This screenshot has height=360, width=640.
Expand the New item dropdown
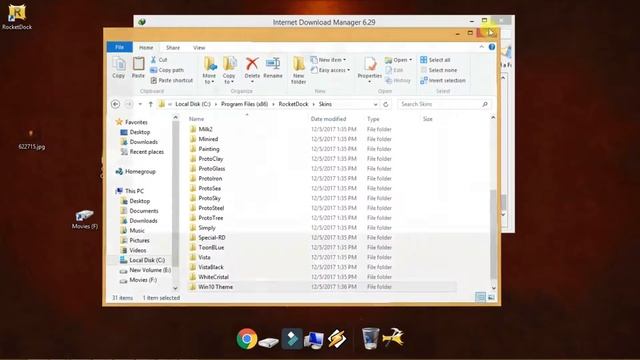(x=345, y=60)
